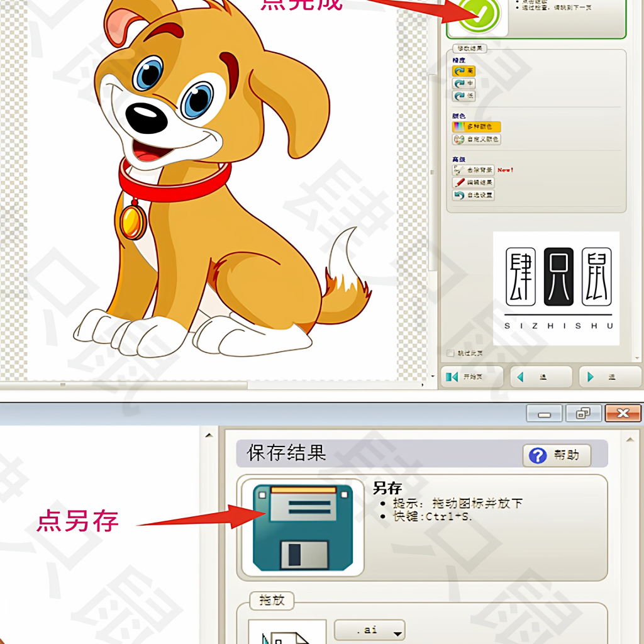Screen dimensions: 644x644
Task: Select the medium (中) detail quality option
Action: (464, 84)
